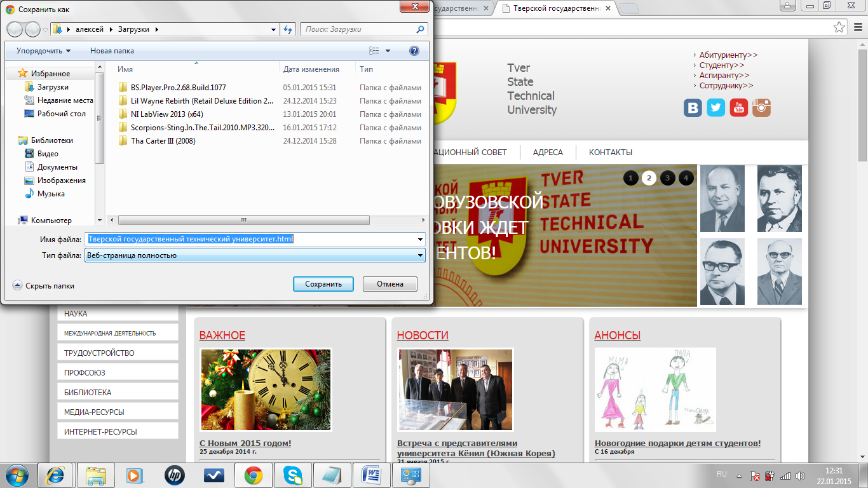Click the Сохранить button
The image size is (868, 488).
(x=323, y=284)
